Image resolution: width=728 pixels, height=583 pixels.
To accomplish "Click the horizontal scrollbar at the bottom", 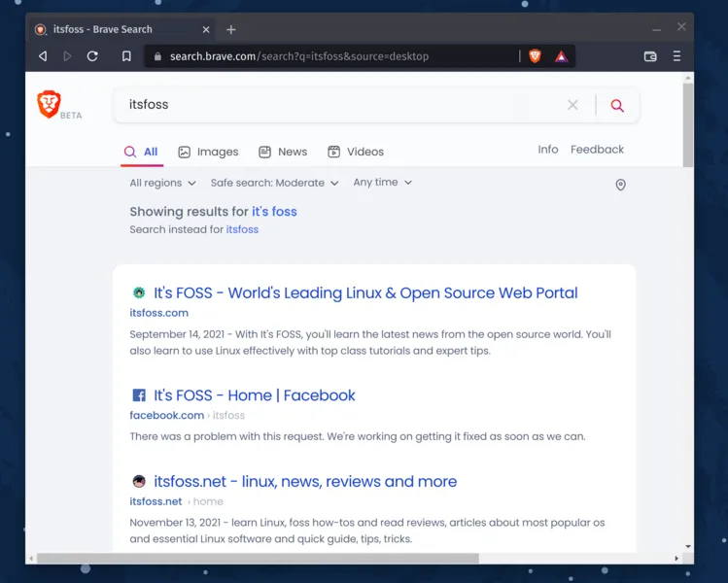I will coord(258,559).
